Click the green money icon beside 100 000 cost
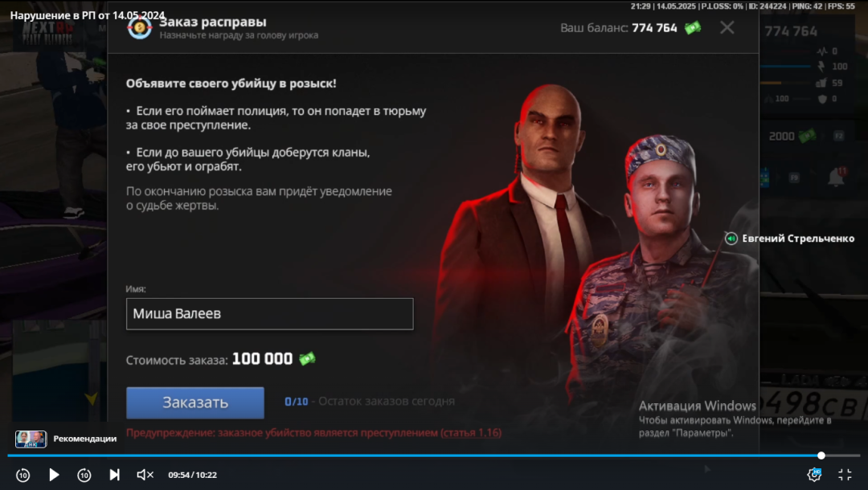This screenshot has width=868, height=490. (307, 359)
